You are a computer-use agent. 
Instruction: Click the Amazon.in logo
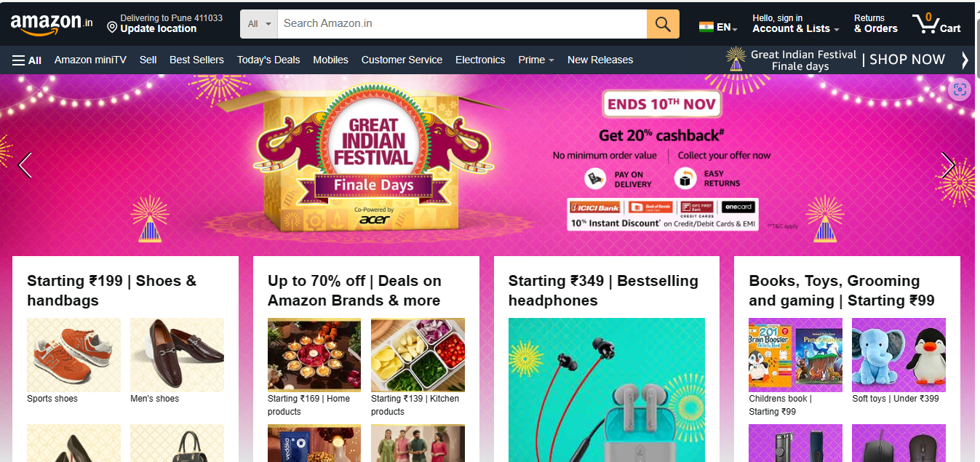click(52, 23)
